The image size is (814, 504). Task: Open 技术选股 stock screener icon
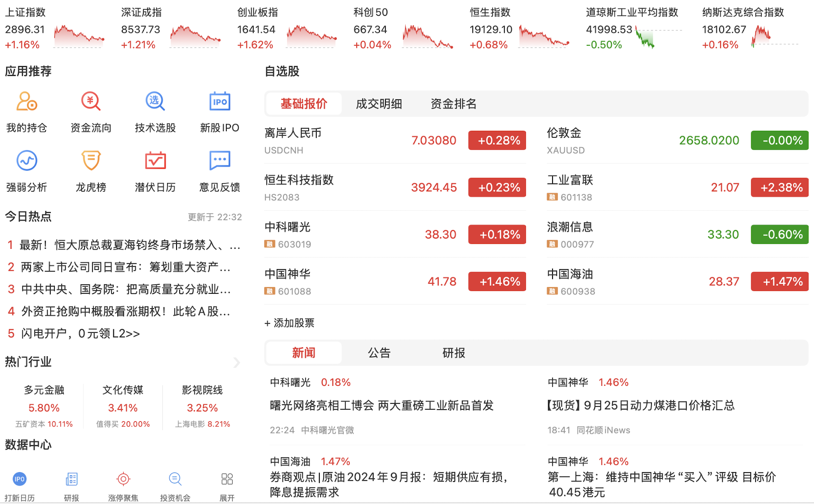[x=155, y=102]
